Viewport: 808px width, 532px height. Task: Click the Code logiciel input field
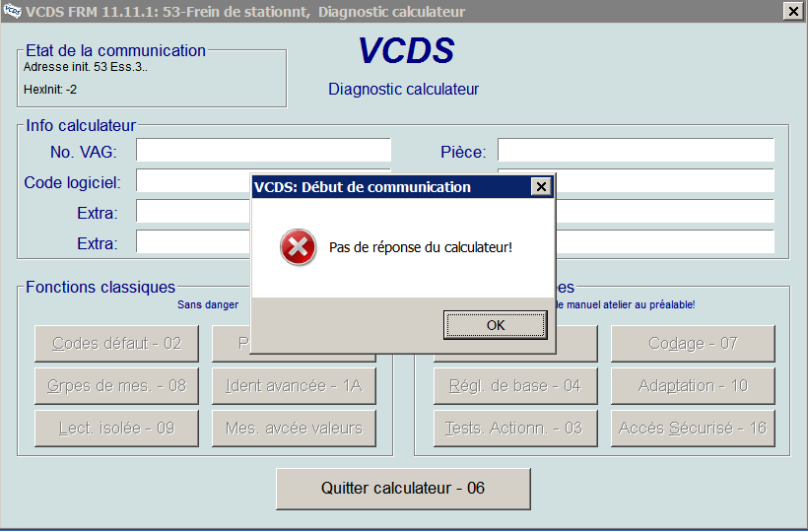pos(192,182)
